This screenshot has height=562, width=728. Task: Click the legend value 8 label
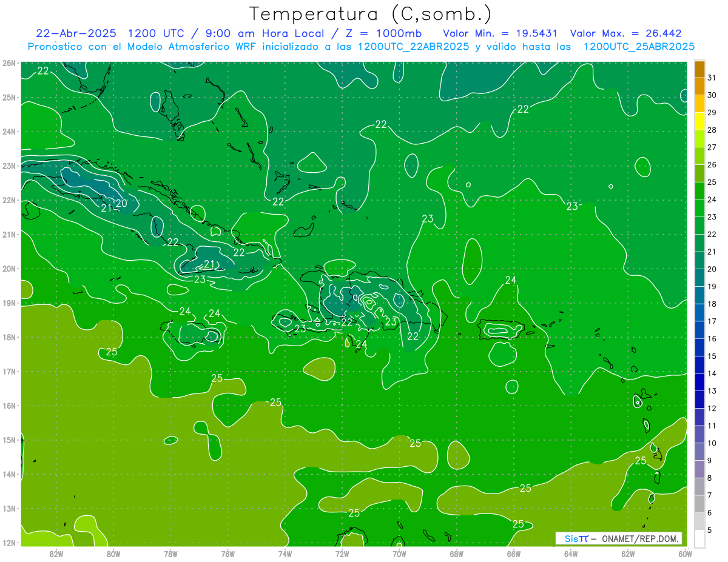[710, 478]
